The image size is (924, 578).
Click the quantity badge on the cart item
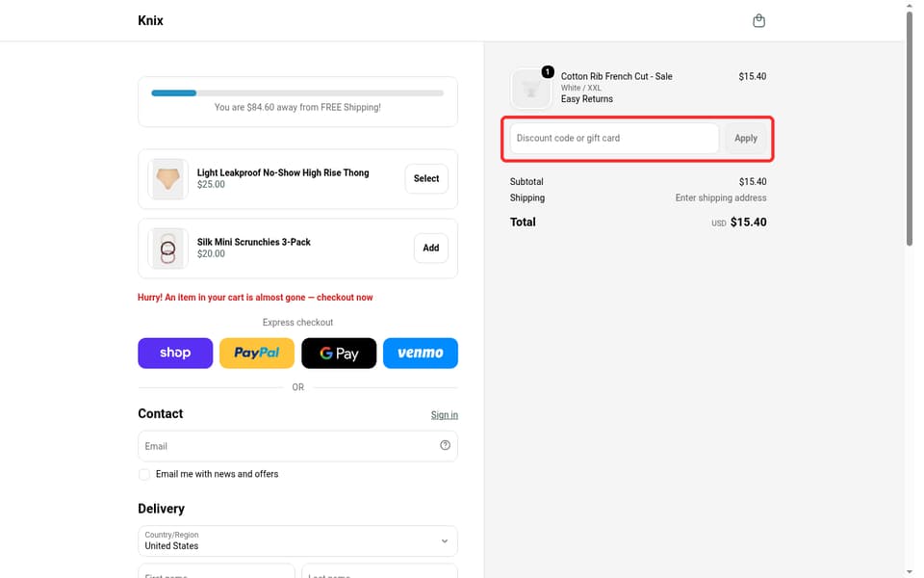pos(548,72)
